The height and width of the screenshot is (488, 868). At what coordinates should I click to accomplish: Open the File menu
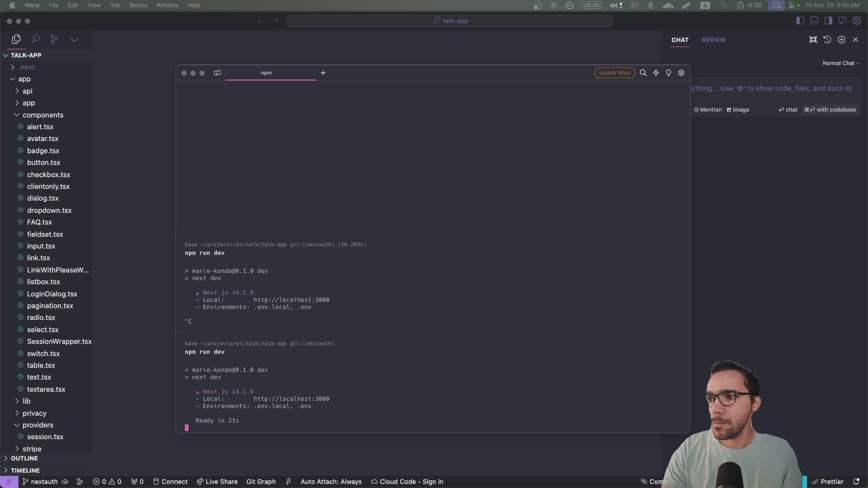pyautogui.click(x=53, y=5)
